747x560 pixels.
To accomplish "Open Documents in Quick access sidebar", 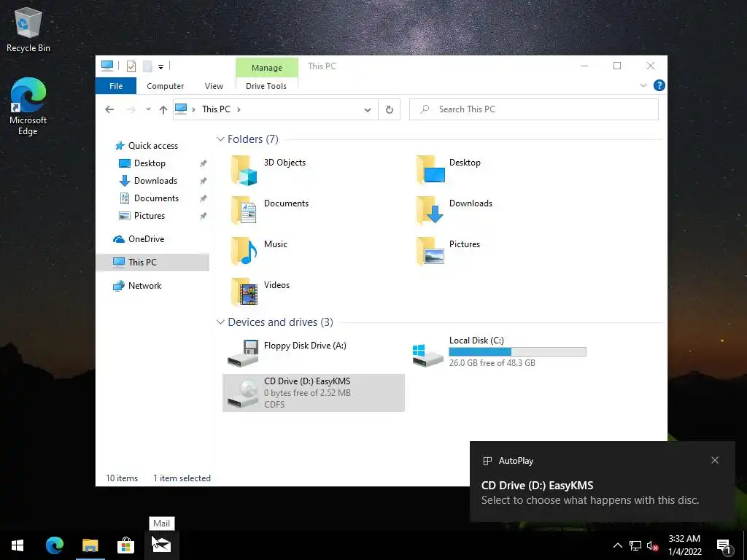I will (156, 198).
